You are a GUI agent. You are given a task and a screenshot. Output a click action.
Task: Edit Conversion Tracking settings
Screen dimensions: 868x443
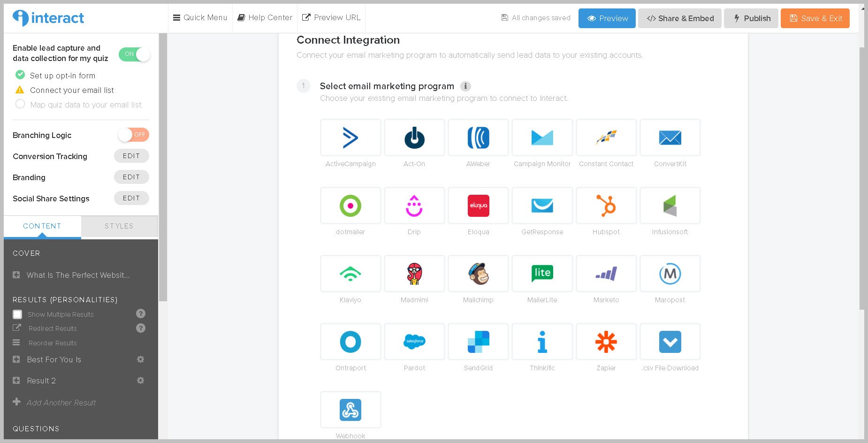pyautogui.click(x=131, y=156)
